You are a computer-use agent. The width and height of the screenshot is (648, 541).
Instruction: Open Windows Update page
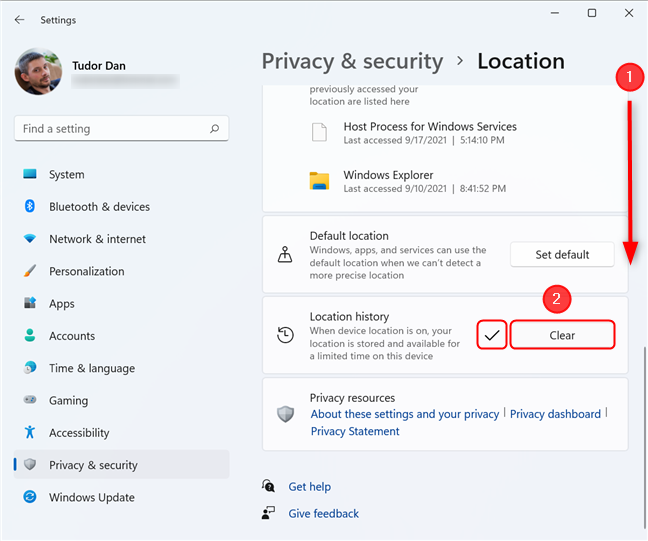pos(122,497)
